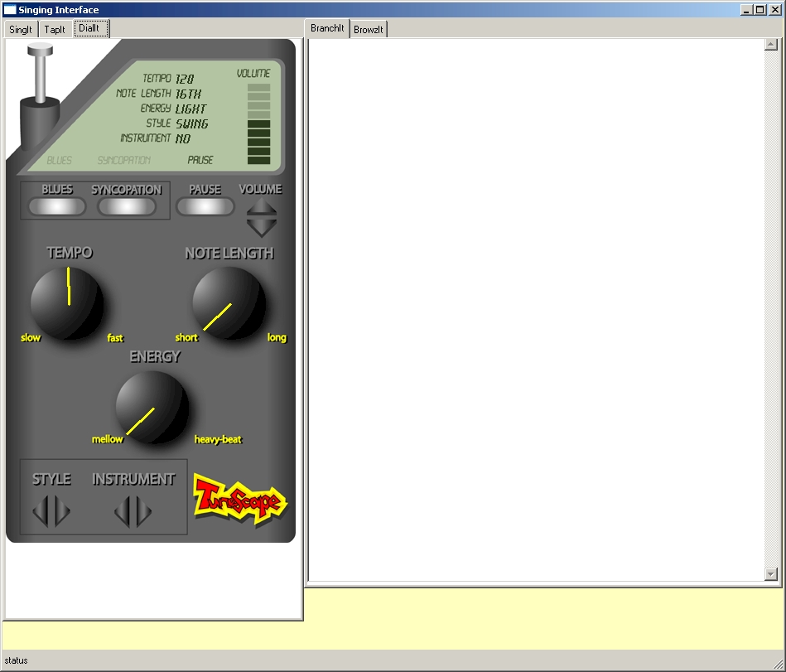Switch to the TapIt tab
Viewport: 786px width, 672px height.
pos(55,29)
